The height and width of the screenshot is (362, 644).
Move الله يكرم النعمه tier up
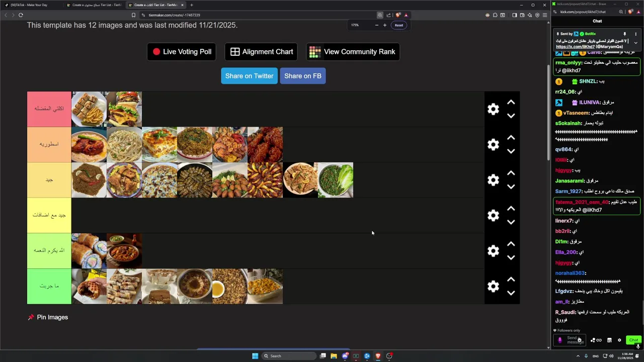[511, 244]
